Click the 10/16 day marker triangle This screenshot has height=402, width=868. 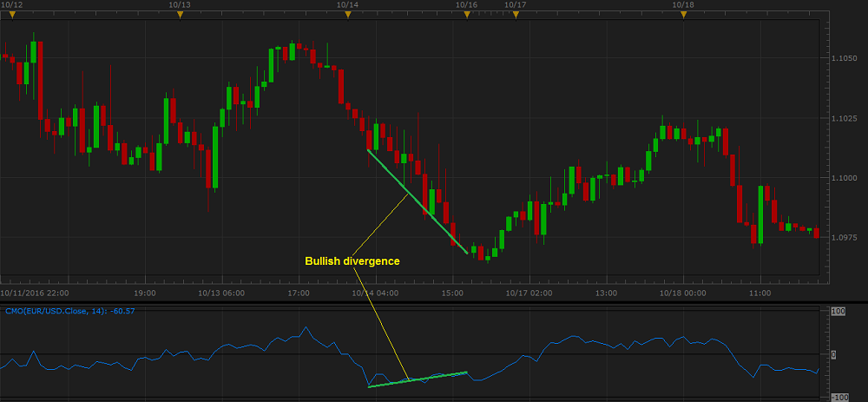click(x=466, y=14)
